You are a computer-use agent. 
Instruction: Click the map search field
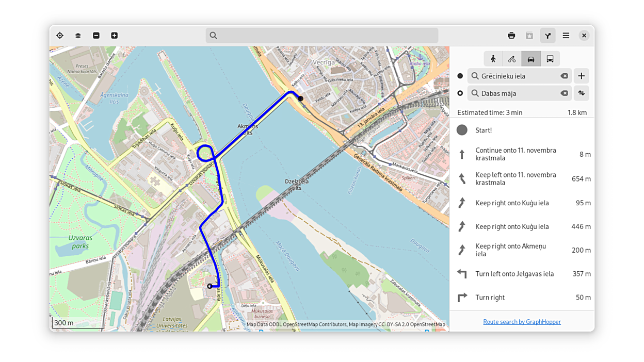click(x=322, y=36)
